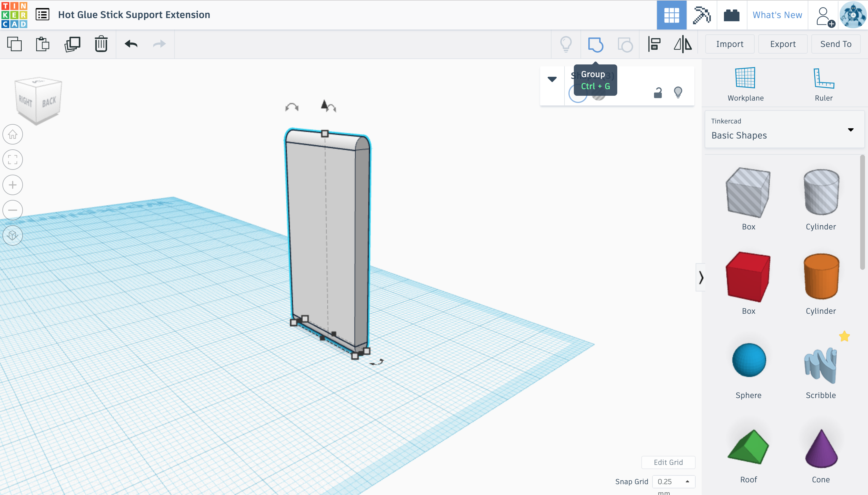Click the Duplicate and repeat icon
The image size is (868, 495).
[x=72, y=44]
